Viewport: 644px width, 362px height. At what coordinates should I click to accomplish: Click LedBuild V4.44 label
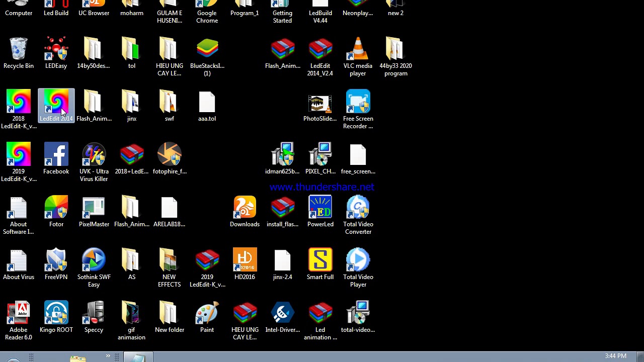click(320, 17)
